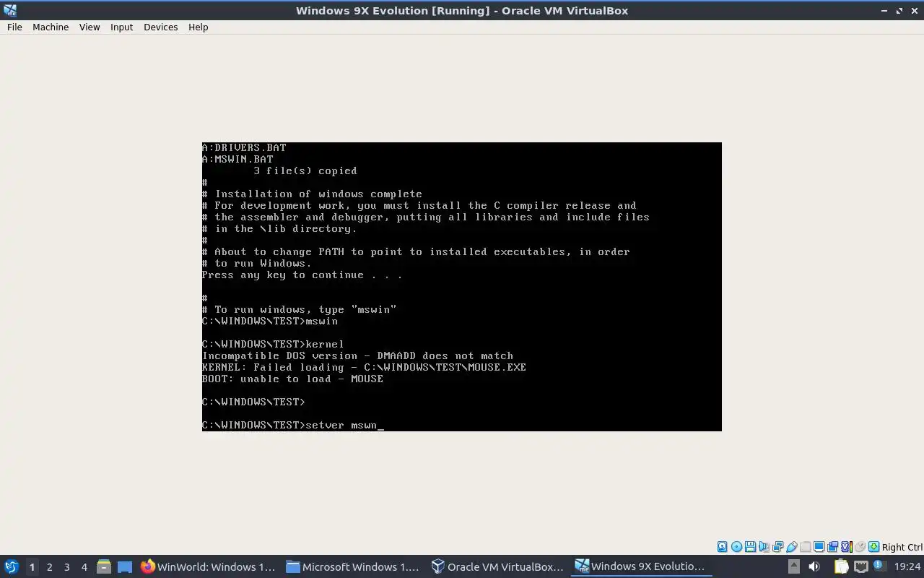This screenshot has height=578, width=924.
Task: Open the volume control tray icon
Action: (814, 566)
